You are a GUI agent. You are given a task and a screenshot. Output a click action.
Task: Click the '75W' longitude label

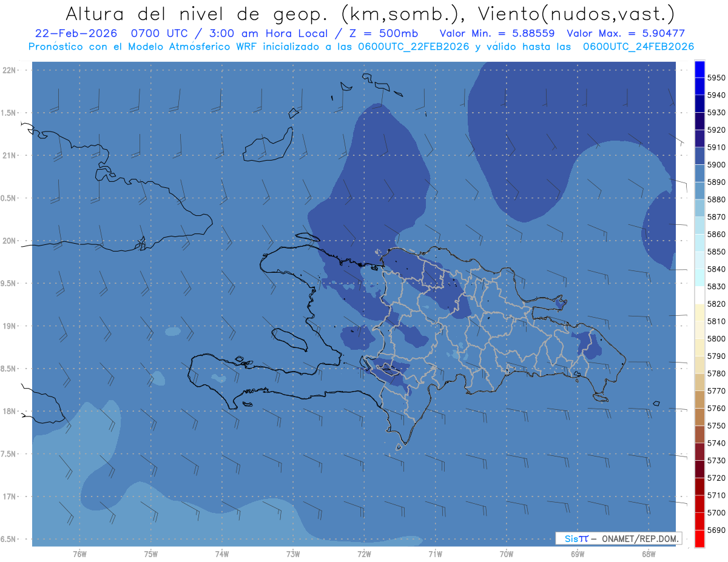pyautogui.click(x=150, y=554)
